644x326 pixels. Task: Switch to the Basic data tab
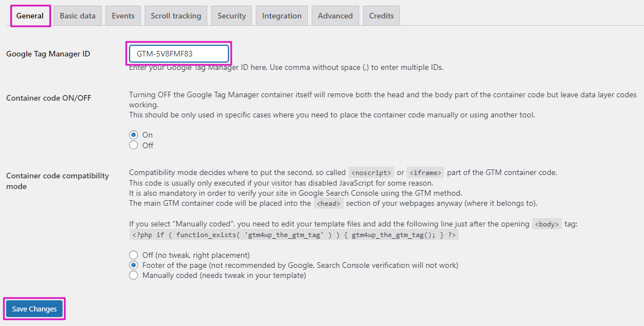coord(78,16)
